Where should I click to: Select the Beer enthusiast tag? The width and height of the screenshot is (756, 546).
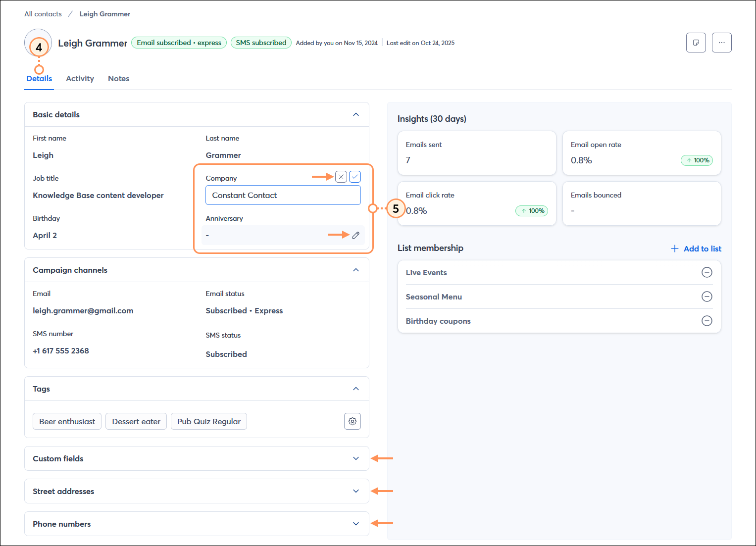[66, 421]
